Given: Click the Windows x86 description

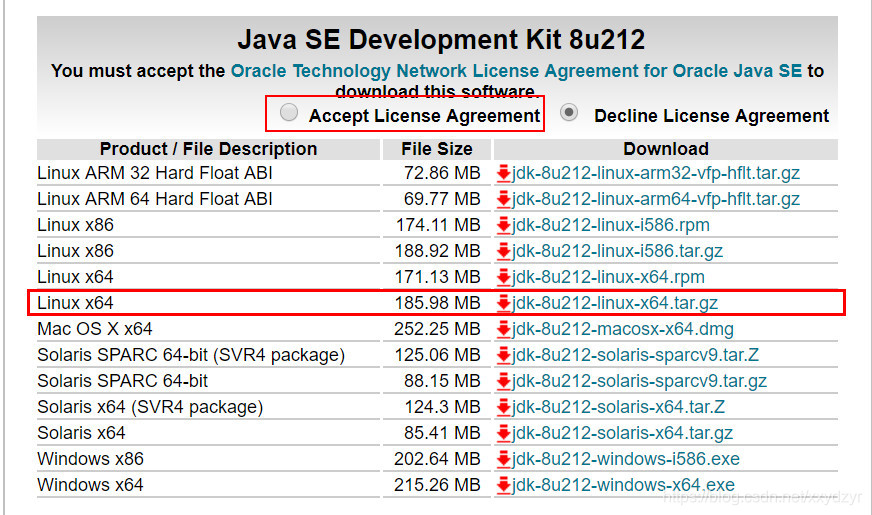Looking at the screenshot, I should pyautogui.click(x=90, y=459).
